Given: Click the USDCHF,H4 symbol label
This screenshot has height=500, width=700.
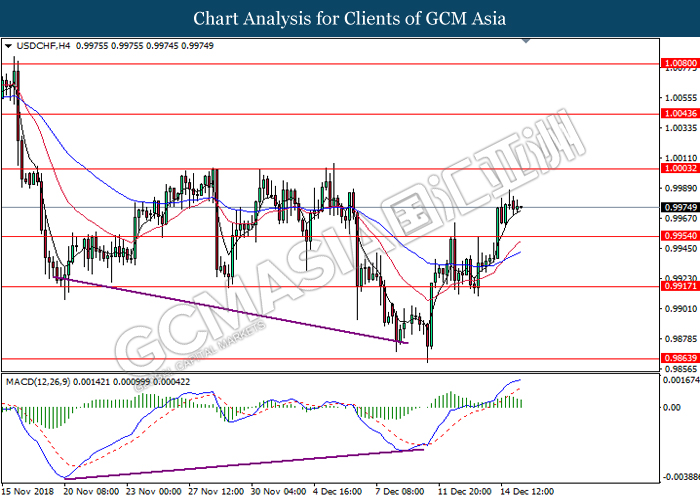Looking at the screenshot, I should (43, 46).
